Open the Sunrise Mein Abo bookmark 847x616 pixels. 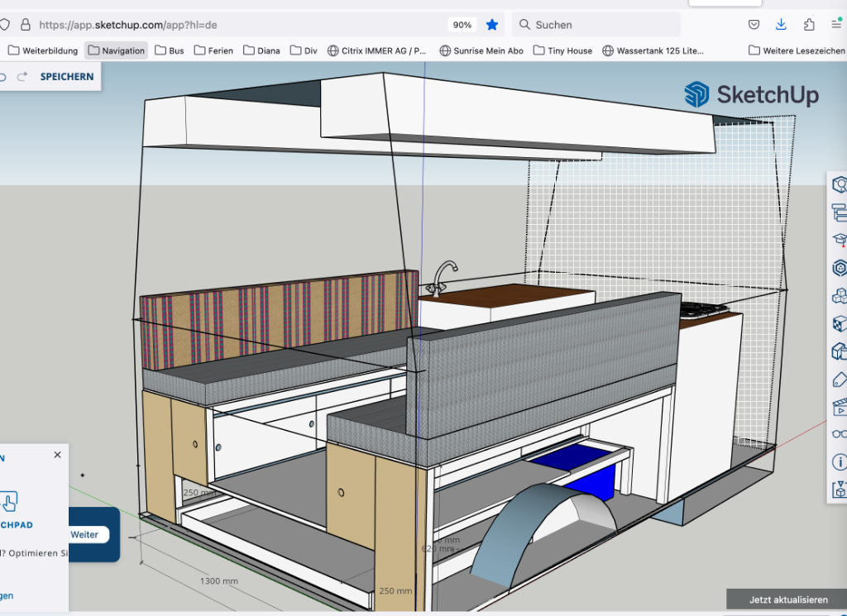click(481, 50)
